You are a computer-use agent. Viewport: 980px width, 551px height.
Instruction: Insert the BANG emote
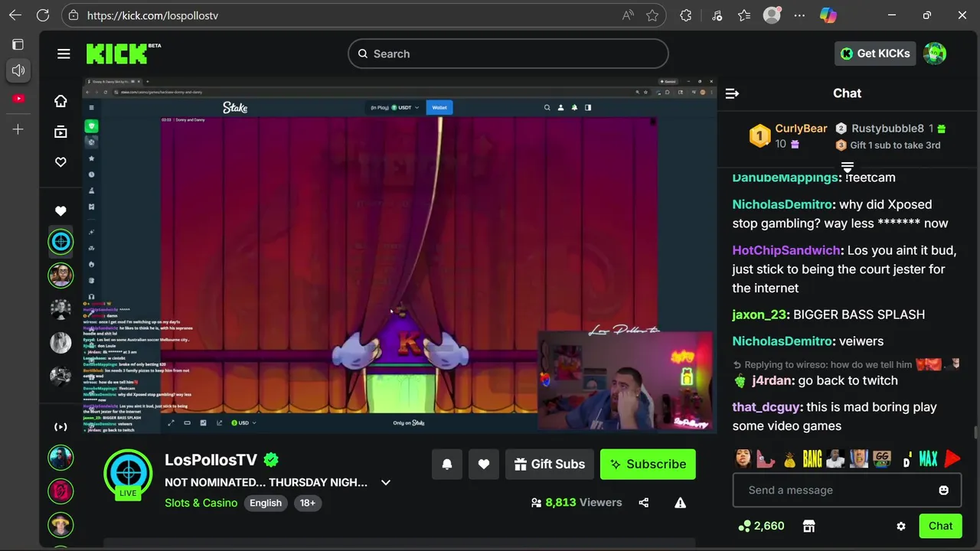[x=812, y=458]
